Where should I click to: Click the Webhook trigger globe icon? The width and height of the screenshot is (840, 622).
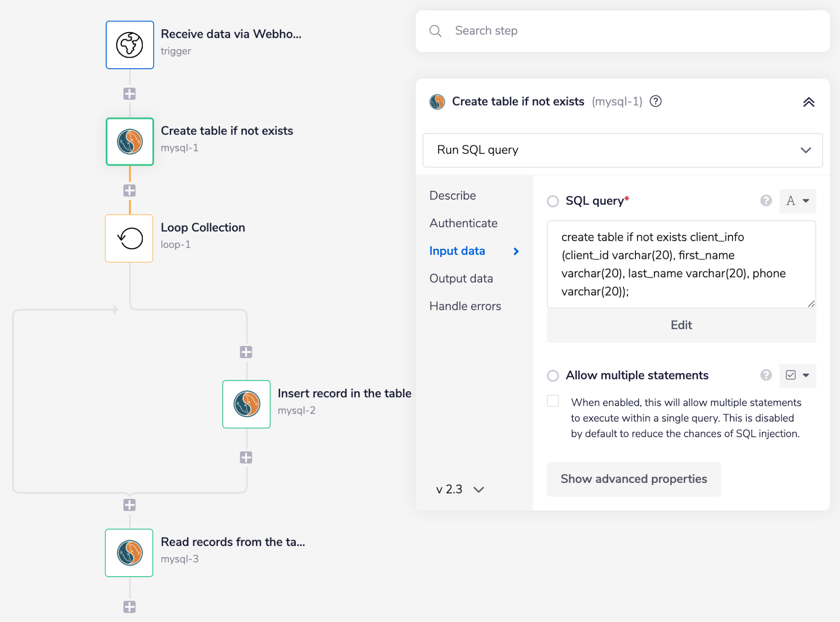coord(129,45)
